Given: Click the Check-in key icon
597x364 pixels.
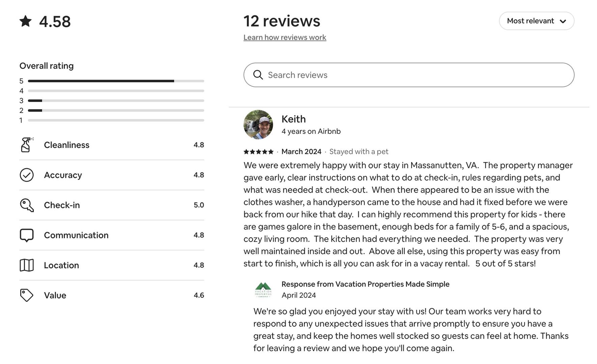Looking at the screenshot, I should [27, 205].
